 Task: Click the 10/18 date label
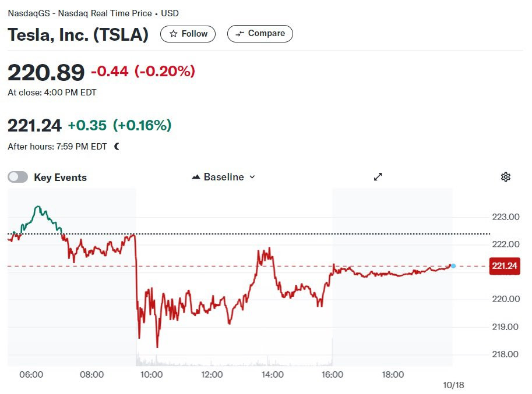pos(453,385)
